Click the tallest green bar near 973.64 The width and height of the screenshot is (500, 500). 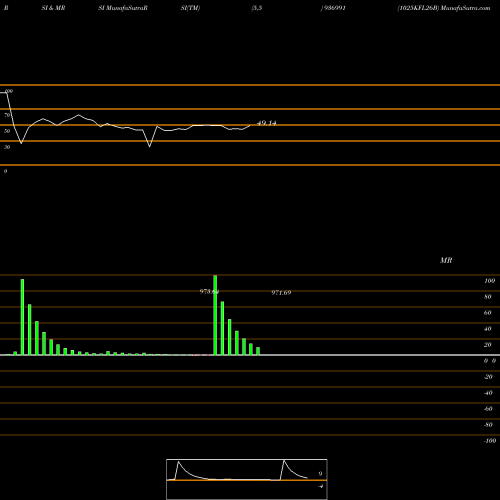click(215, 315)
